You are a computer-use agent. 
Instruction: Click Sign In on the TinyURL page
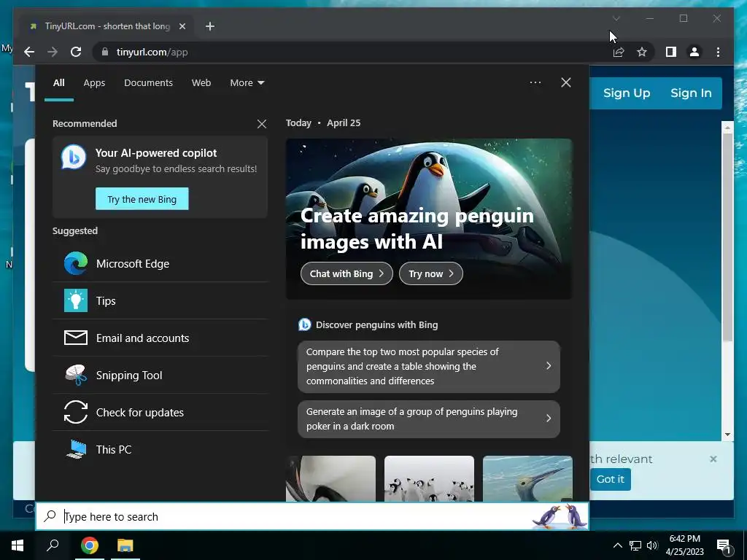[x=691, y=93]
